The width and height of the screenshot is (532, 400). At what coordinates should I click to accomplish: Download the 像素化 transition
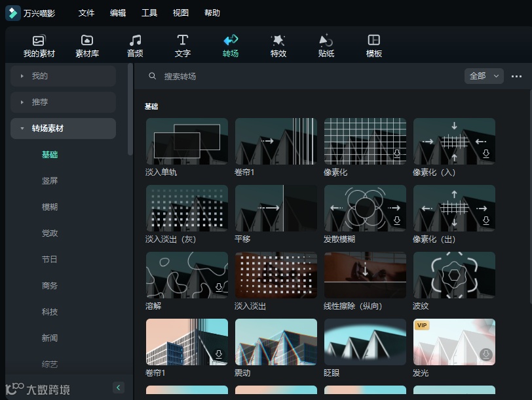[397, 154]
